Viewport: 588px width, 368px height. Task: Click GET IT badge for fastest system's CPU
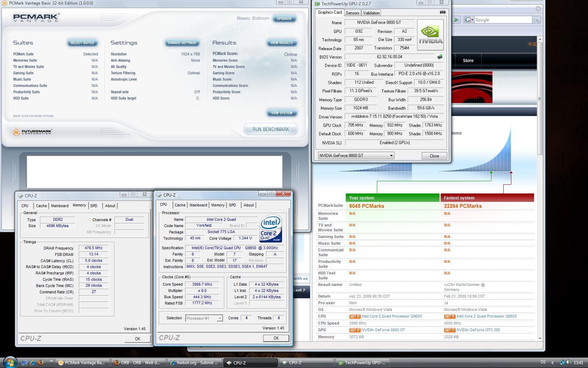pyautogui.click(x=449, y=316)
